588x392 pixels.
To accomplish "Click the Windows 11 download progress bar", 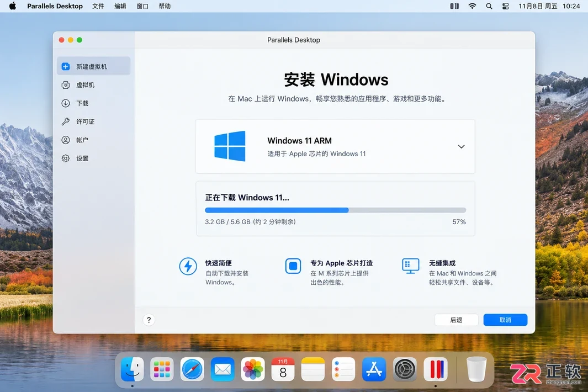I will click(x=335, y=210).
